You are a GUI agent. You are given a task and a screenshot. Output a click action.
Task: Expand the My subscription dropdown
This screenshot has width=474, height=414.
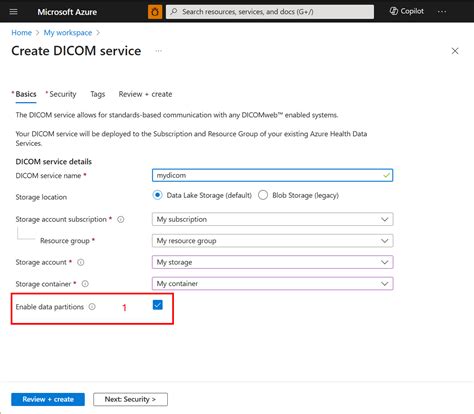(272, 219)
